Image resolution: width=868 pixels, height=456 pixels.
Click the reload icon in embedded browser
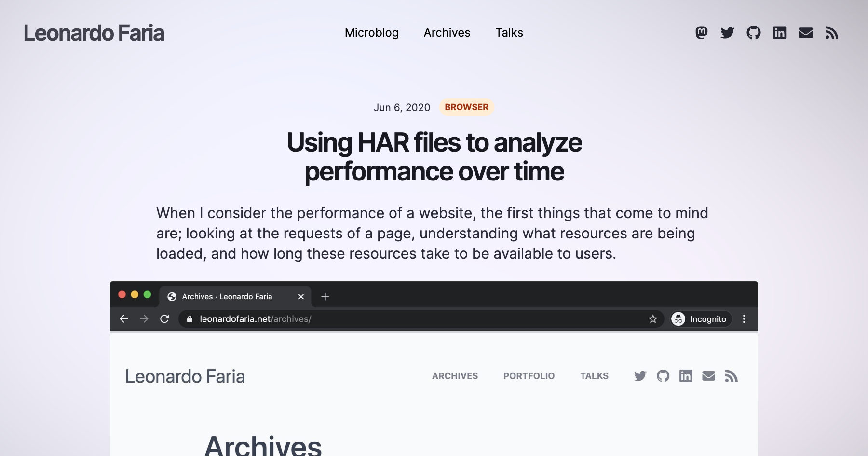tap(164, 319)
